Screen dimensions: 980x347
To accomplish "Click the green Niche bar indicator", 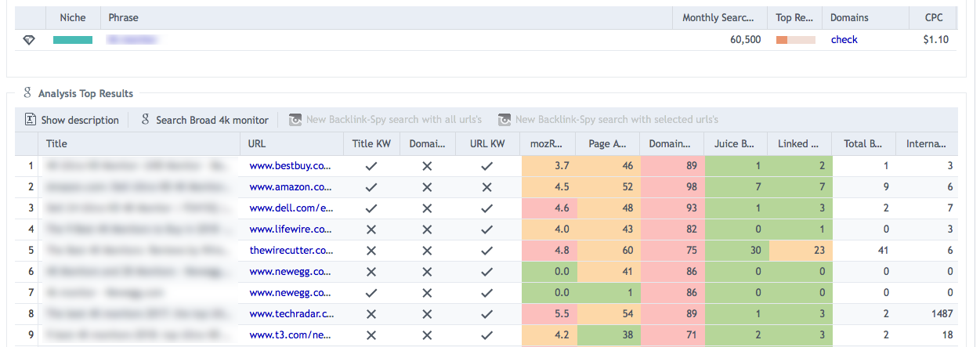I will (x=73, y=40).
